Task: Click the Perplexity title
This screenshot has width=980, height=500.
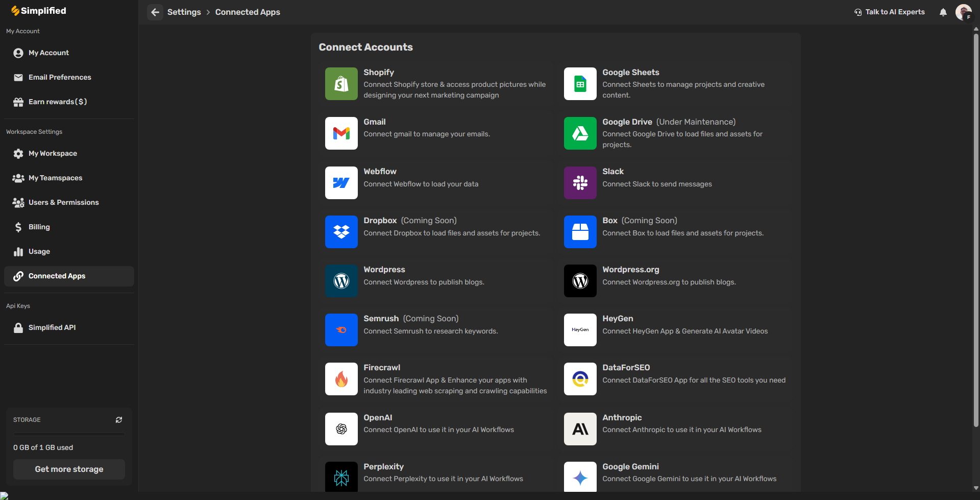Action: click(x=383, y=467)
